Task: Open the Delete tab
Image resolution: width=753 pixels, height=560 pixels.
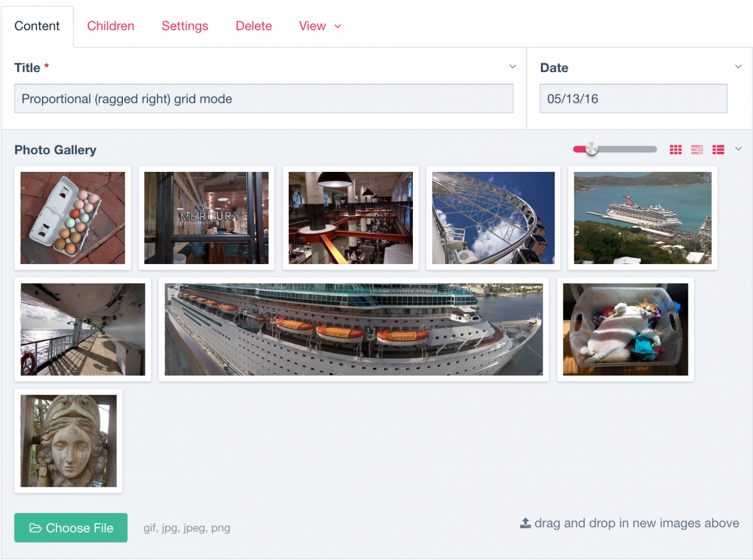Action: (x=254, y=26)
